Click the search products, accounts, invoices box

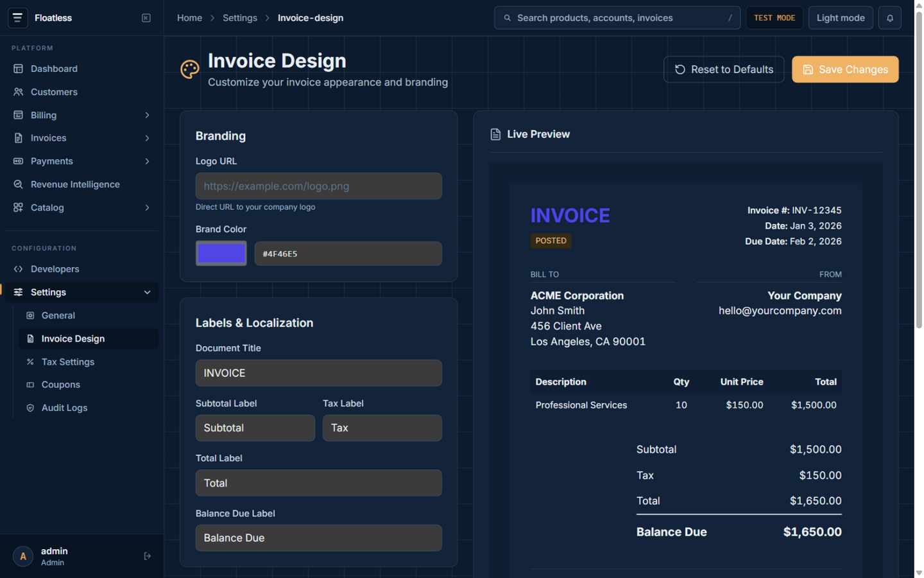pyautogui.click(x=617, y=18)
